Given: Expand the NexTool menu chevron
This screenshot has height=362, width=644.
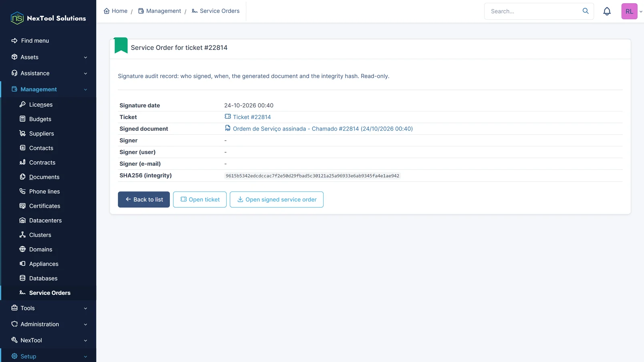Looking at the screenshot, I should pos(85,341).
